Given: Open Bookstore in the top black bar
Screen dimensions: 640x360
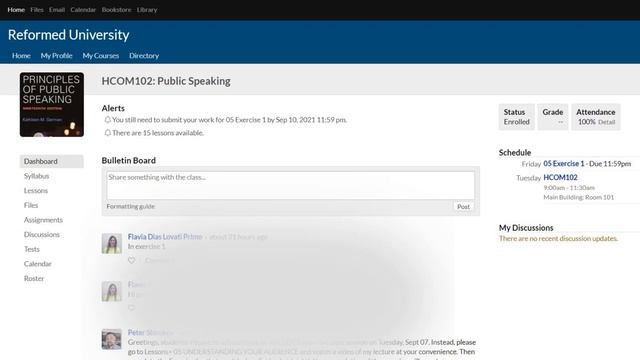Looking at the screenshot, I should pyautogui.click(x=116, y=9).
